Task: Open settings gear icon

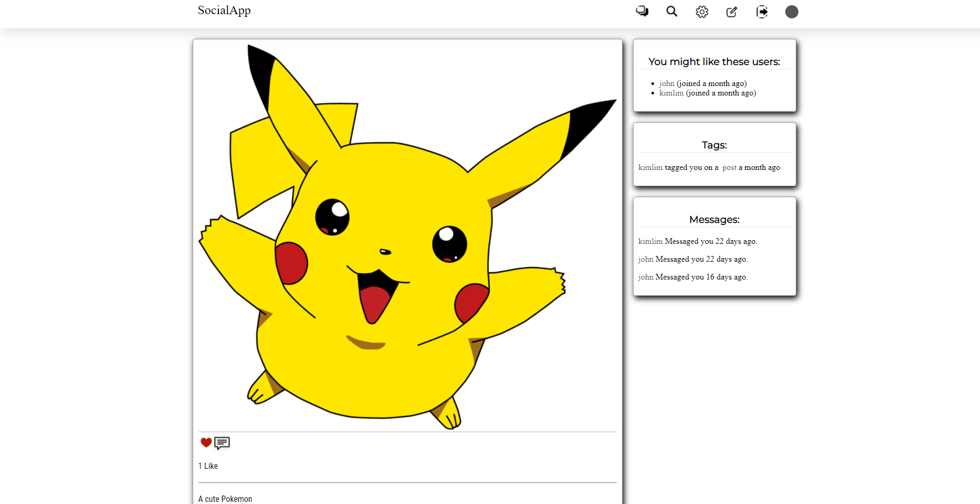Action: (x=702, y=12)
